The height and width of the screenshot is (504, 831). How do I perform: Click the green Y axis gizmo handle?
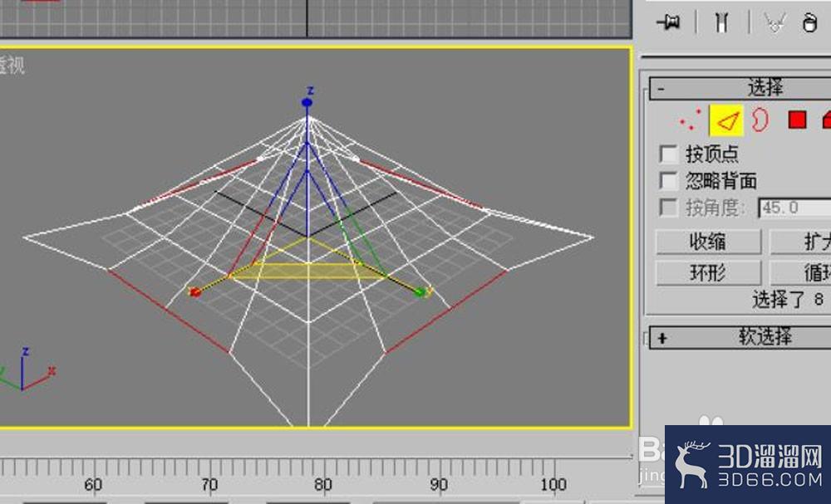[420, 291]
